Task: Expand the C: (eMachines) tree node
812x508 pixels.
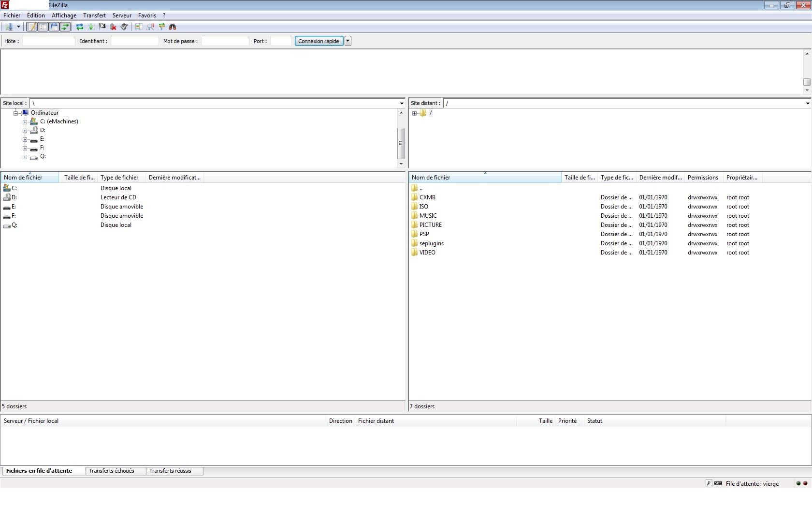Action: pos(25,122)
